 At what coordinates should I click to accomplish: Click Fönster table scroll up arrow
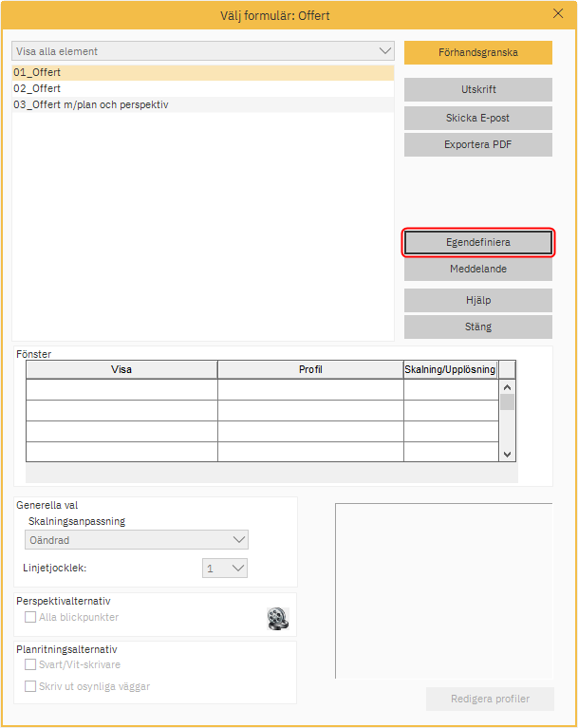[507, 387]
